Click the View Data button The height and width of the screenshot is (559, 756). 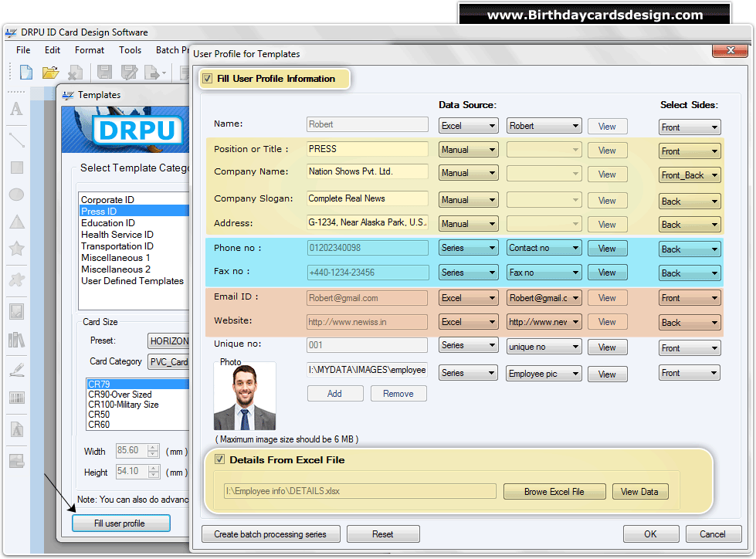click(640, 492)
